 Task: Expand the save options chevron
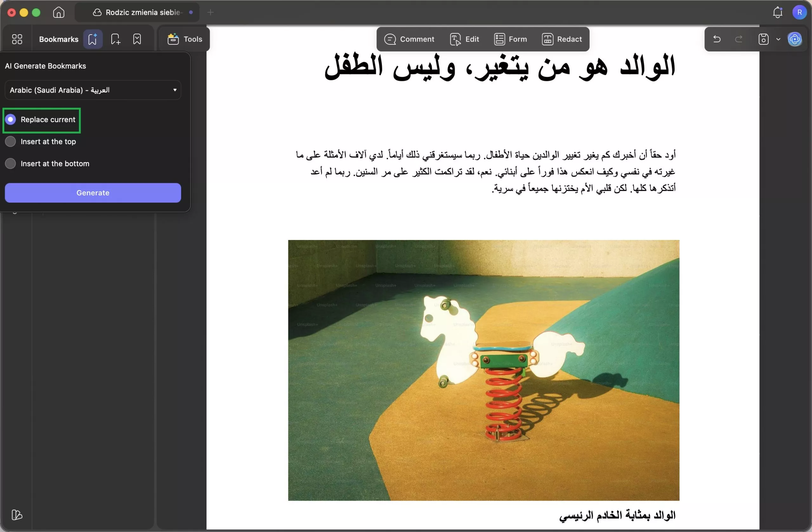click(x=778, y=39)
